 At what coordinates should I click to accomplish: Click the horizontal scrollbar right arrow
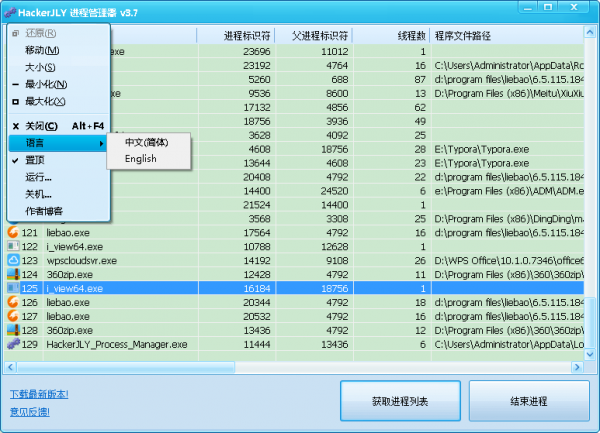[577, 368]
